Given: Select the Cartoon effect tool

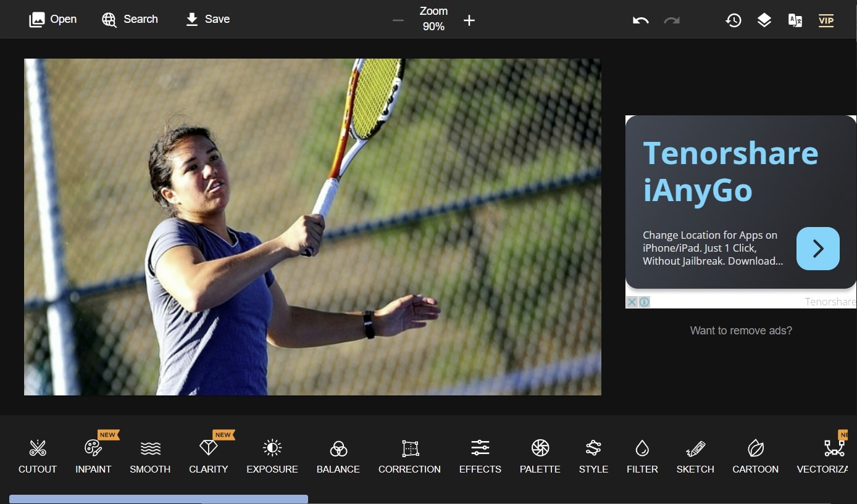Looking at the screenshot, I should coord(755,456).
